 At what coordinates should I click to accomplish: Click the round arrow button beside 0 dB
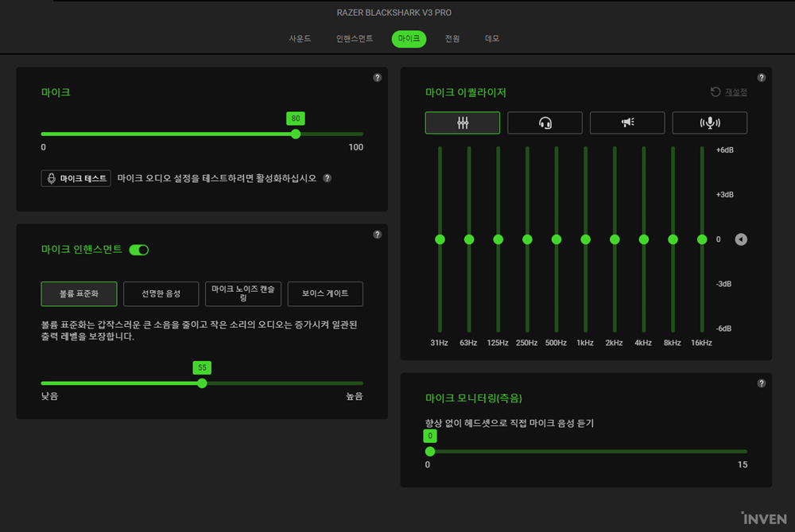pyautogui.click(x=741, y=239)
